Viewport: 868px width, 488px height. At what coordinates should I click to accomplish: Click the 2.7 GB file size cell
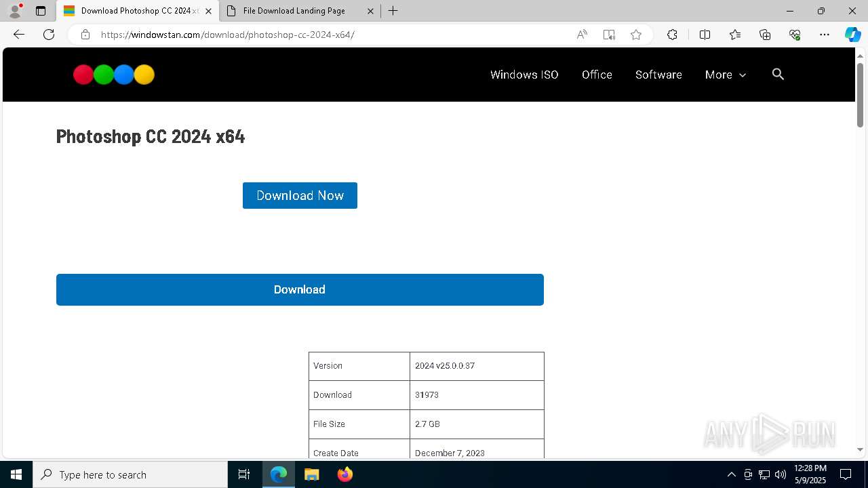pyautogui.click(x=477, y=424)
